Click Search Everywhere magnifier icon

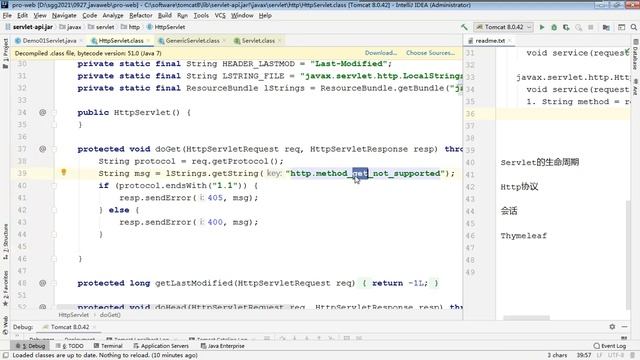(x=633, y=27)
